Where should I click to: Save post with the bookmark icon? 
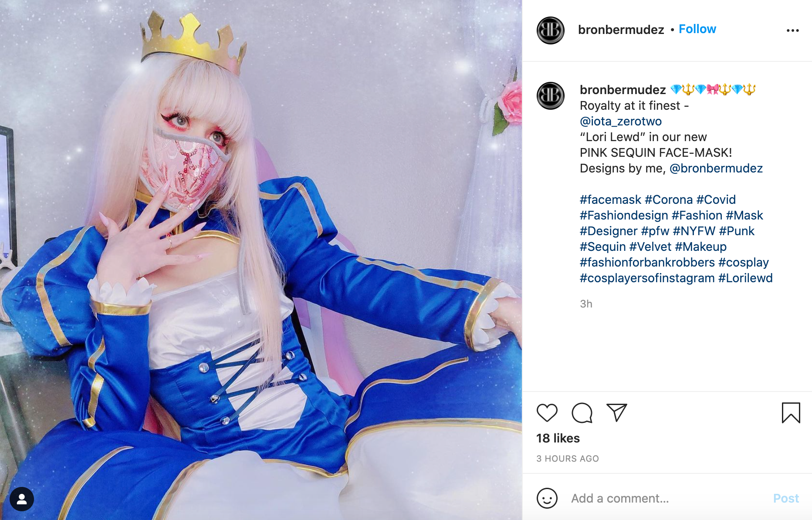click(x=791, y=413)
